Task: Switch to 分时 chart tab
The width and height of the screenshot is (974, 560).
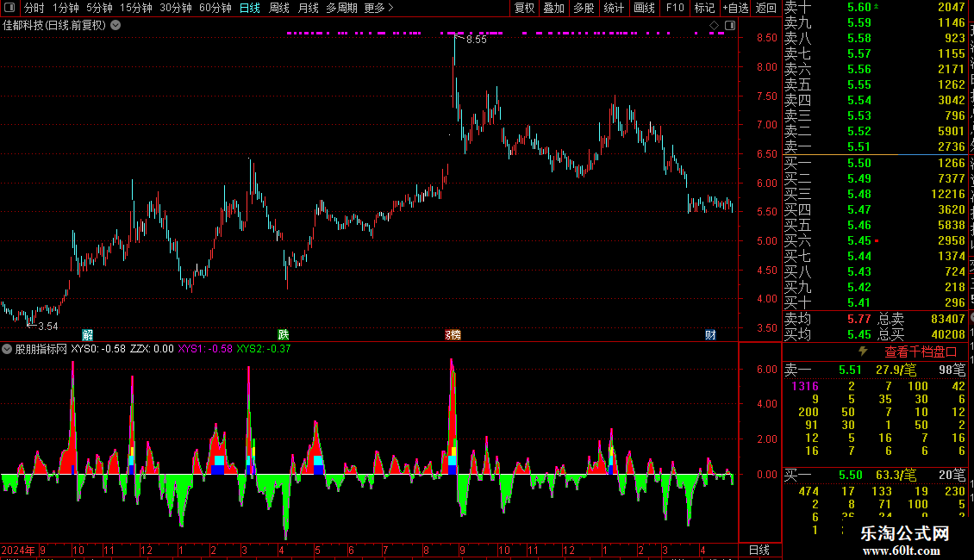Action: [x=34, y=8]
